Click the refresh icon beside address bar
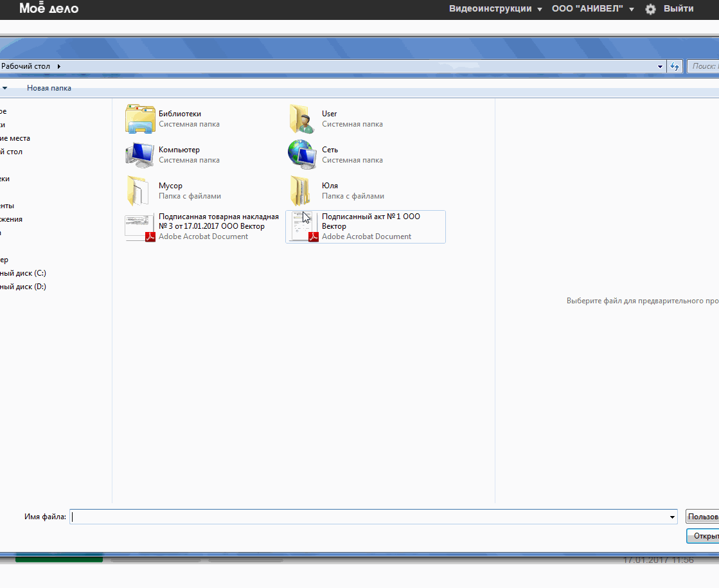Screen dimensions: 719x588 click(x=675, y=66)
